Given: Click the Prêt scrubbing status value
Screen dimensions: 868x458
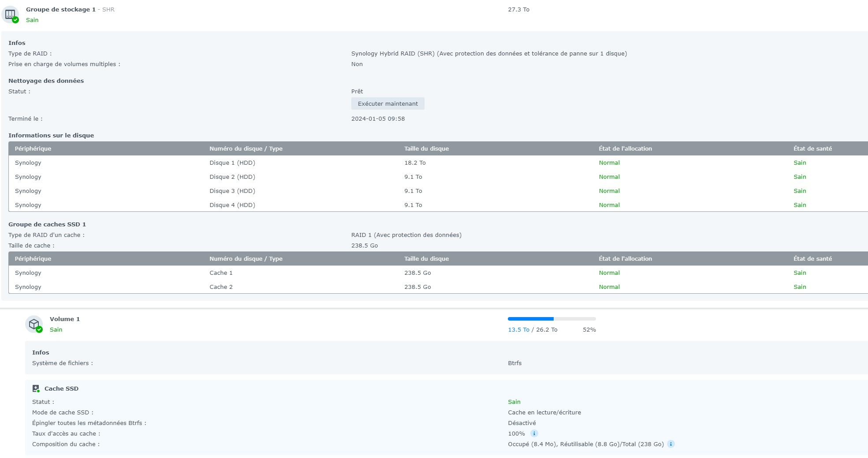Looking at the screenshot, I should click(357, 91).
